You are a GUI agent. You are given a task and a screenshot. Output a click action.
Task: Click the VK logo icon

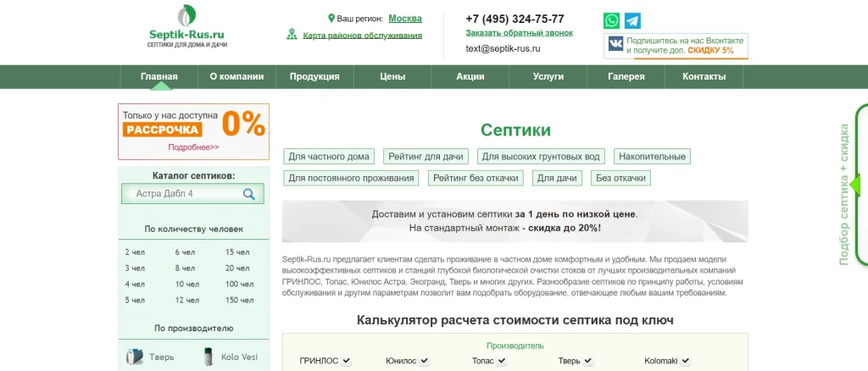click(616, 44)
